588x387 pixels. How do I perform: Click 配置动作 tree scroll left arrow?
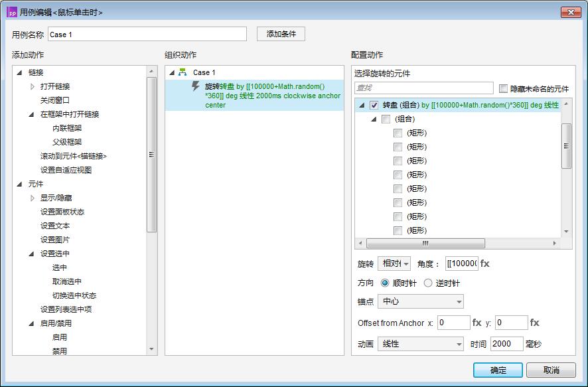coord(360,244)
